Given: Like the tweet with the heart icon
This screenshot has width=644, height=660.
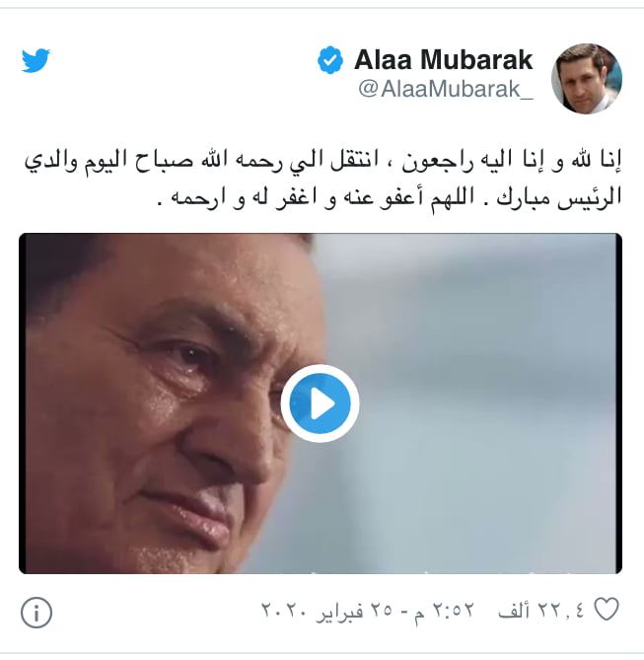Looking at the screenshot, I should tap(607, 609).
